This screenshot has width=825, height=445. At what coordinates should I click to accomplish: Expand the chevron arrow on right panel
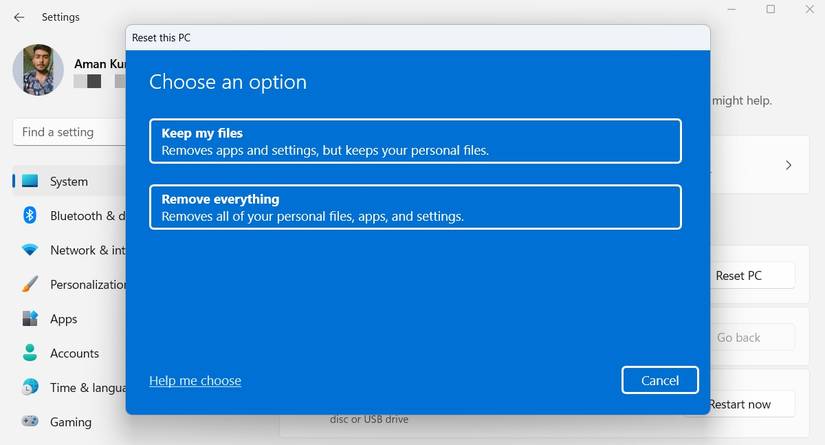tap(788, 165)
